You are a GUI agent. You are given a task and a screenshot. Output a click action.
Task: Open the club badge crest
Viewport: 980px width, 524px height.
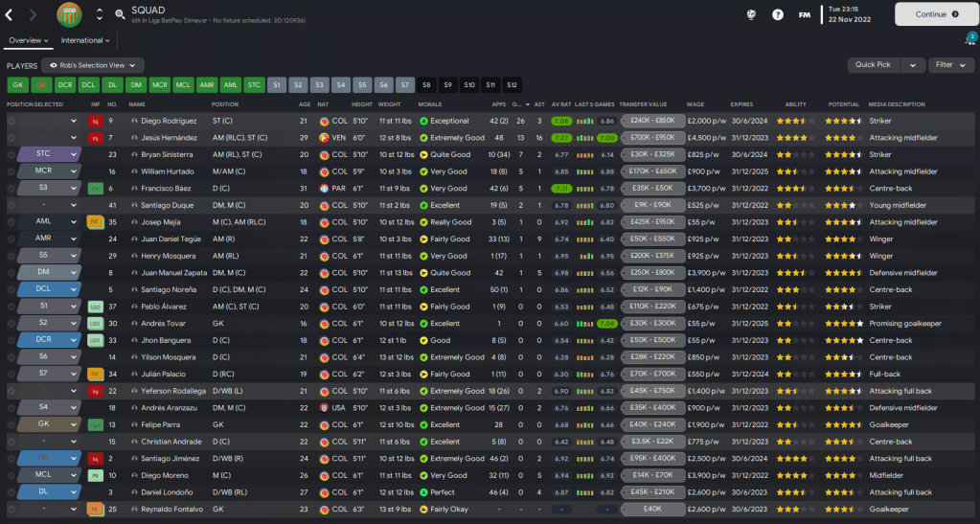69,14
